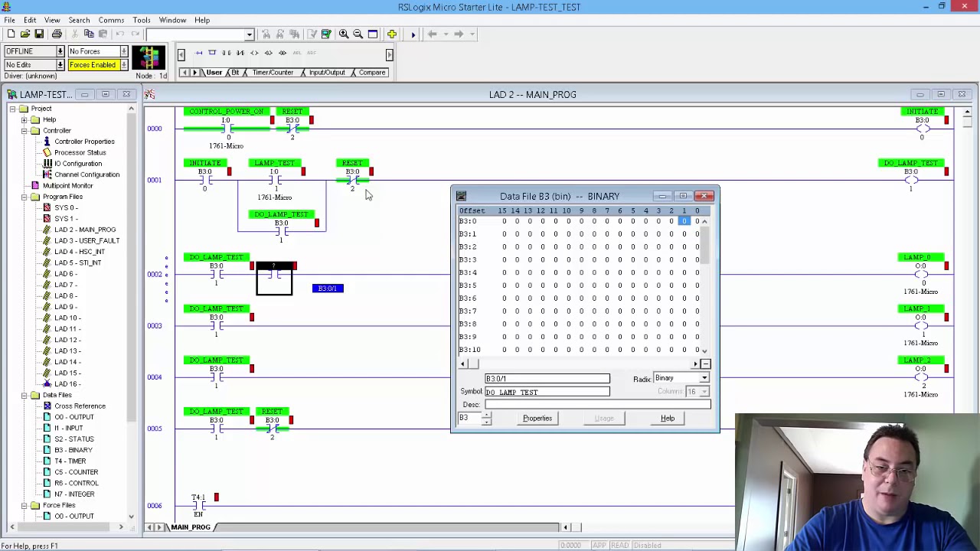980x551 pixels.
Task: Switch to the Timer/Counter instruction tab
Action: (273, 73)
